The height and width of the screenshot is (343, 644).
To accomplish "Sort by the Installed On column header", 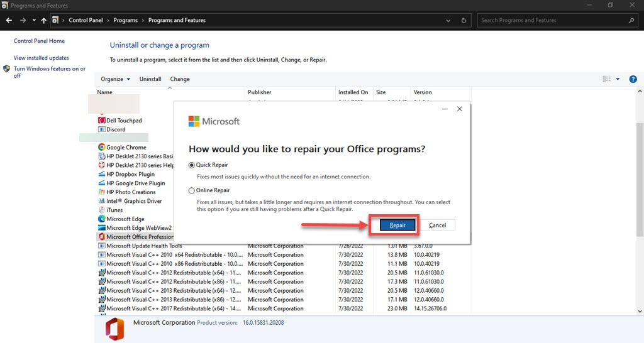I will (355, 92).
